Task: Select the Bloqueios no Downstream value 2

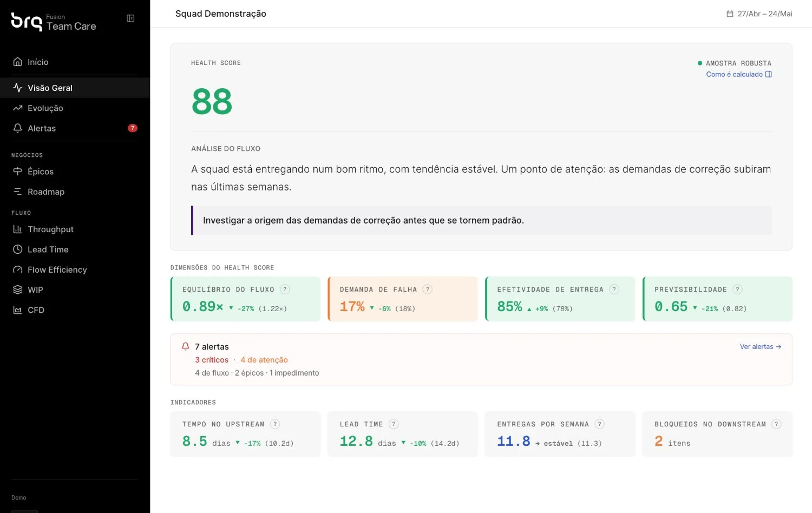Action: pyautogui.click(x=659, y=441)
